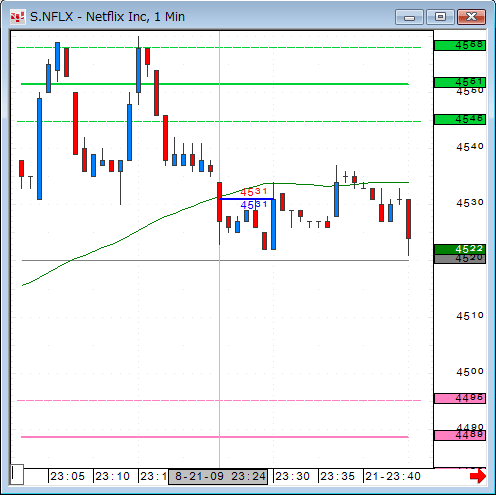Click the 4530 price scale value
The image size is (496, 495).
pyautogui.click(x=470, y=203)
